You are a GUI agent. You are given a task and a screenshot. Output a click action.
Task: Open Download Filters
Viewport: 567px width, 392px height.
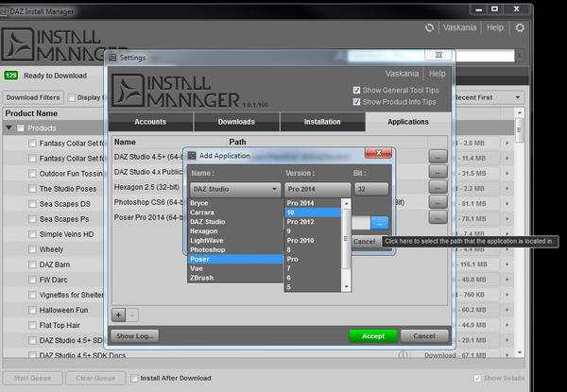coord(33,97)
